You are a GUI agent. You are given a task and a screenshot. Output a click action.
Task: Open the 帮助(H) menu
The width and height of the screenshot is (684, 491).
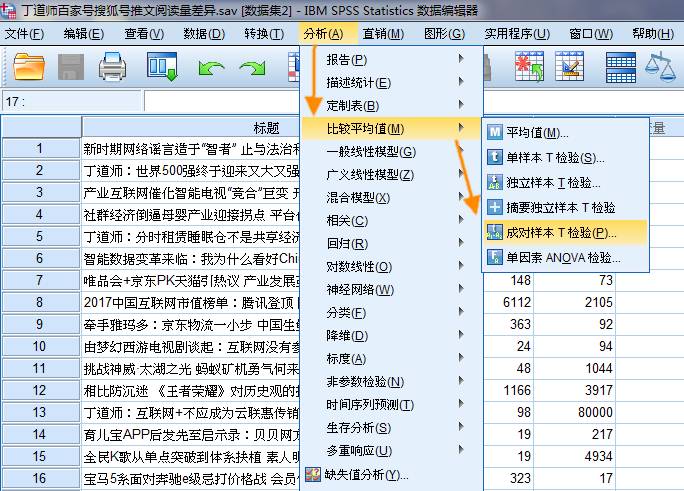coord(653,34)
